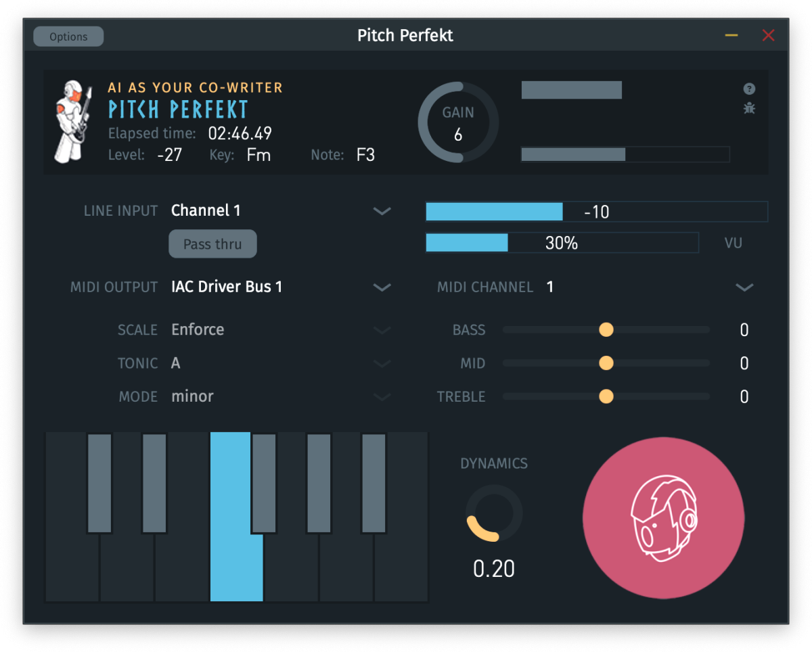Viewport: 812px width, 652px height.
Task: Click the dynamics value 0.20
Action: point(494,569)
